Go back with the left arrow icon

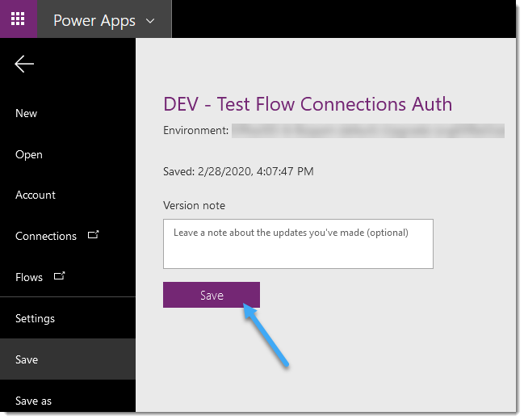tap(24, 64)
